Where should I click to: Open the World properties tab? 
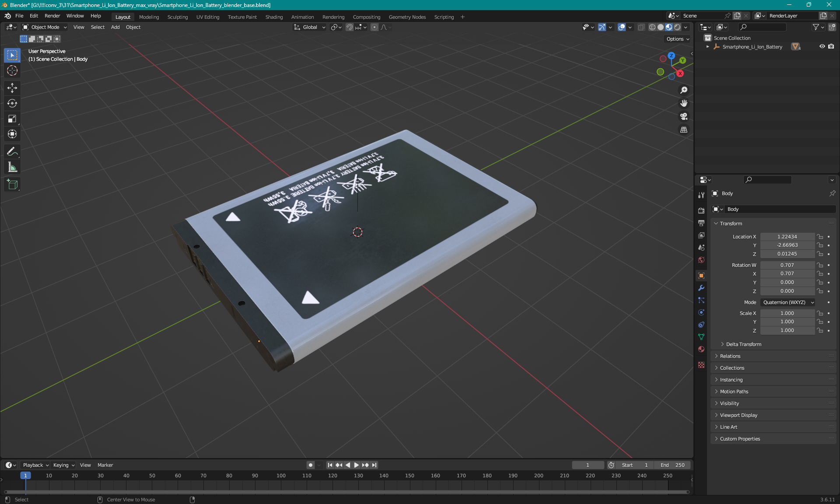[701, 260]
